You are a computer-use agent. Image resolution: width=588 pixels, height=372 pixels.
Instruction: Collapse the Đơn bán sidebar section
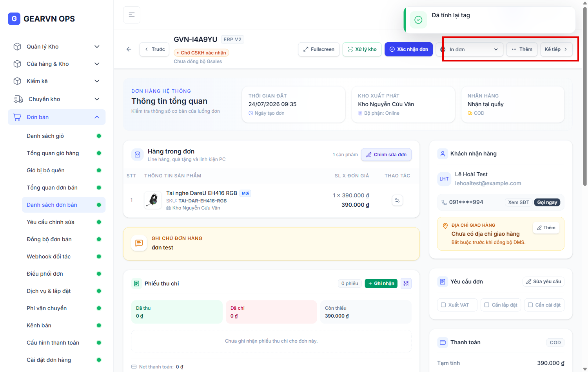(56, 117)
